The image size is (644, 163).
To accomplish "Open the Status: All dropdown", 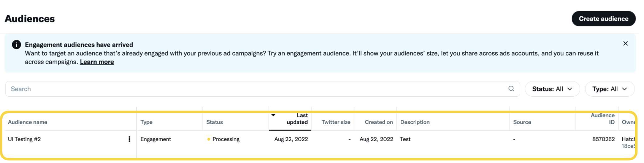I will [552, 89].
